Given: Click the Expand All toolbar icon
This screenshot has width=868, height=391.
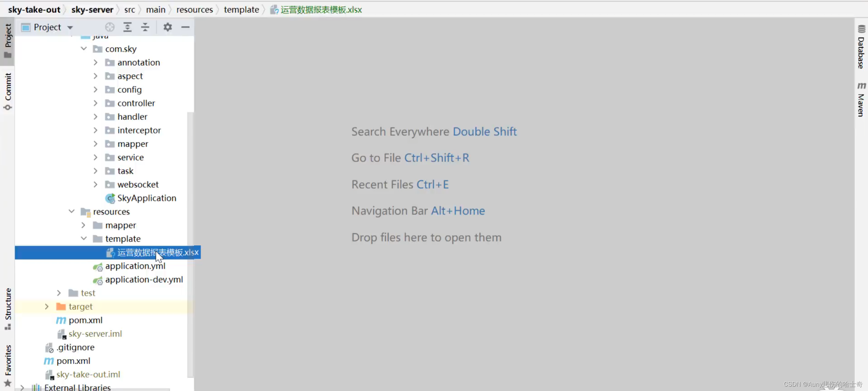Looking at the screenshot, I should [127, 27].
